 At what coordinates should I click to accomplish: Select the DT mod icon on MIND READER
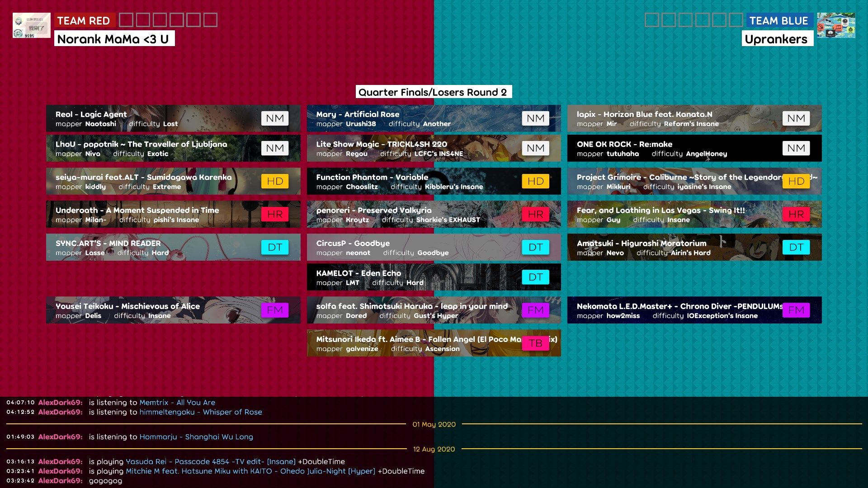click(x=274, y=247)
